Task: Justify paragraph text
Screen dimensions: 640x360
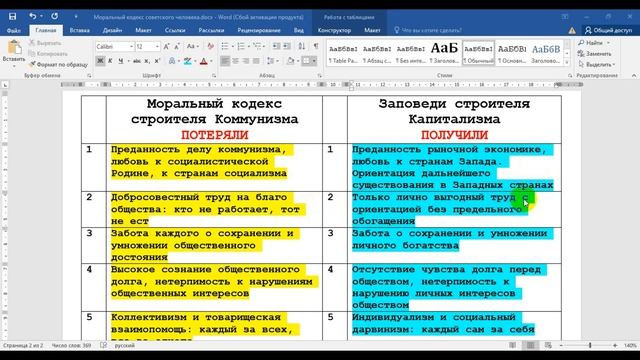Action: pos(256,61)
